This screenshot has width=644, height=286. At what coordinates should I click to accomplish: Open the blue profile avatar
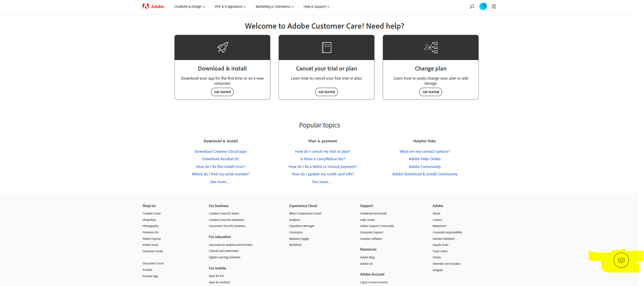(483, 6)
